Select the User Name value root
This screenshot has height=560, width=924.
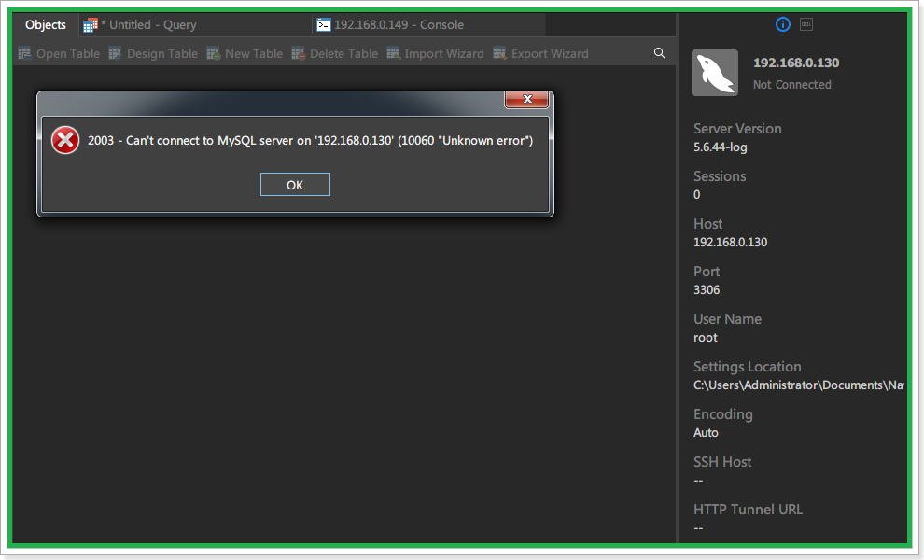click(706, 337)
